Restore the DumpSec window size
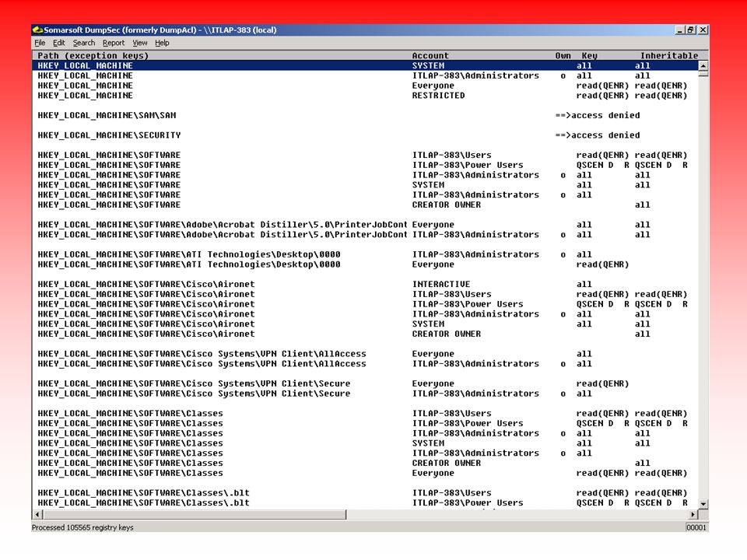Screen dimensions: 747x560 690,30
